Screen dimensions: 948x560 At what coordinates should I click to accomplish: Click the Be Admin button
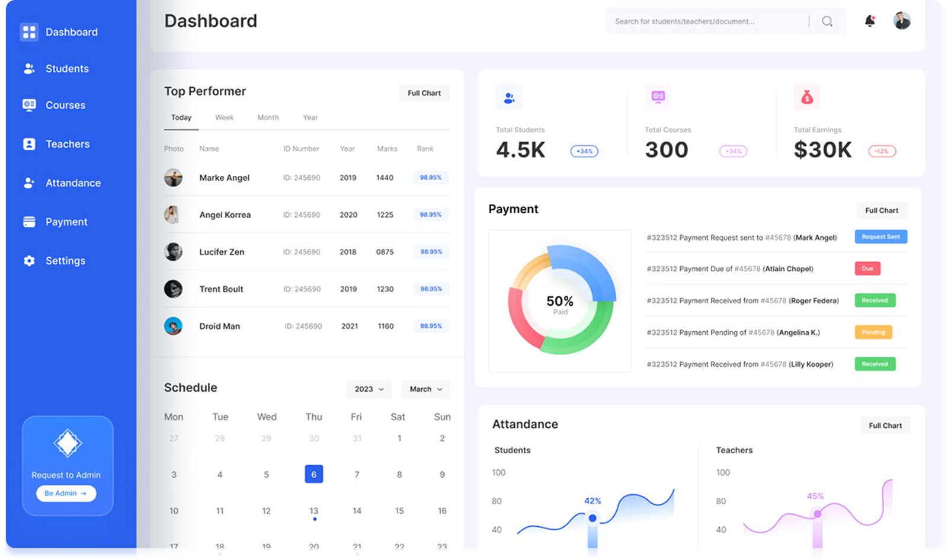click(x=66, y=493)
